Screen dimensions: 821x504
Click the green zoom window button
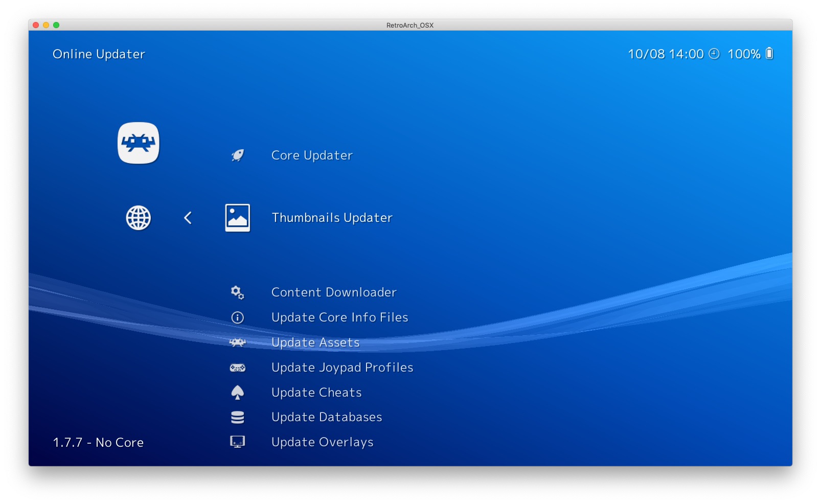[x=57, y=24]
